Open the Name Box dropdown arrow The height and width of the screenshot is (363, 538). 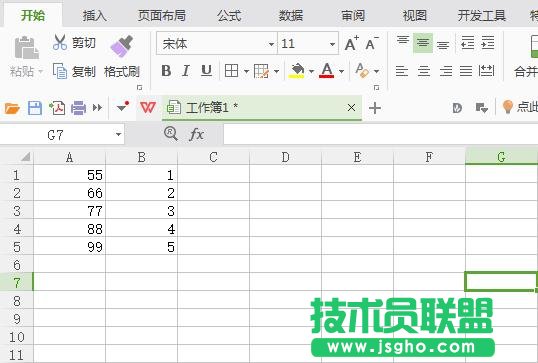pos(118,134)
